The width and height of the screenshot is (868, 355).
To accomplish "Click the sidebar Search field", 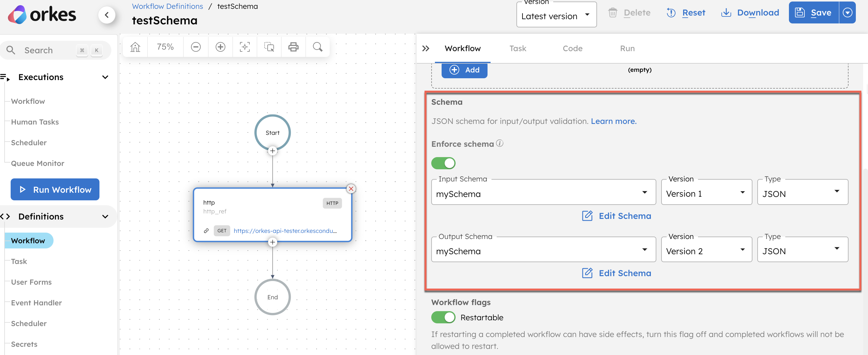I will point(56,50).
